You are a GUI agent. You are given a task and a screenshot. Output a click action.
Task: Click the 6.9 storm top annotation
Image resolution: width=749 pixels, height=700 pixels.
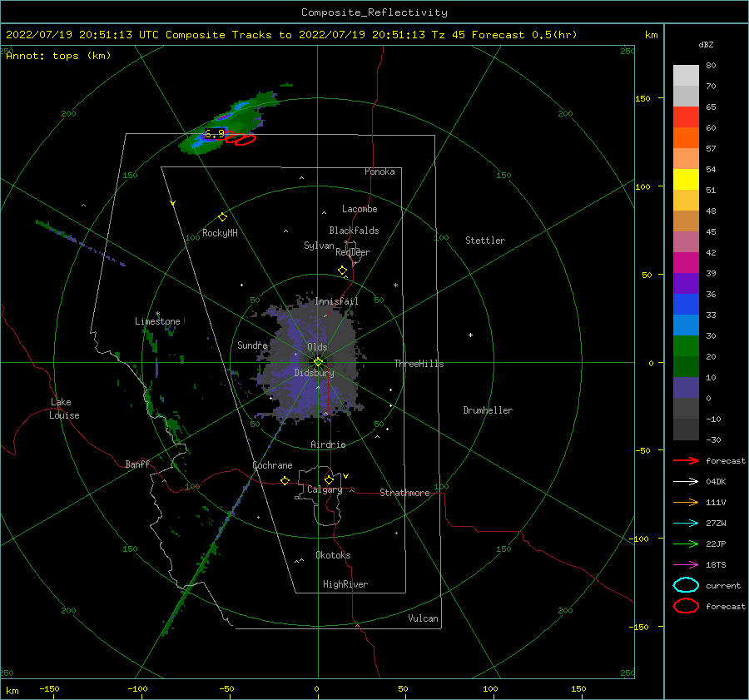pyautogui.click(x=215, y=134)
